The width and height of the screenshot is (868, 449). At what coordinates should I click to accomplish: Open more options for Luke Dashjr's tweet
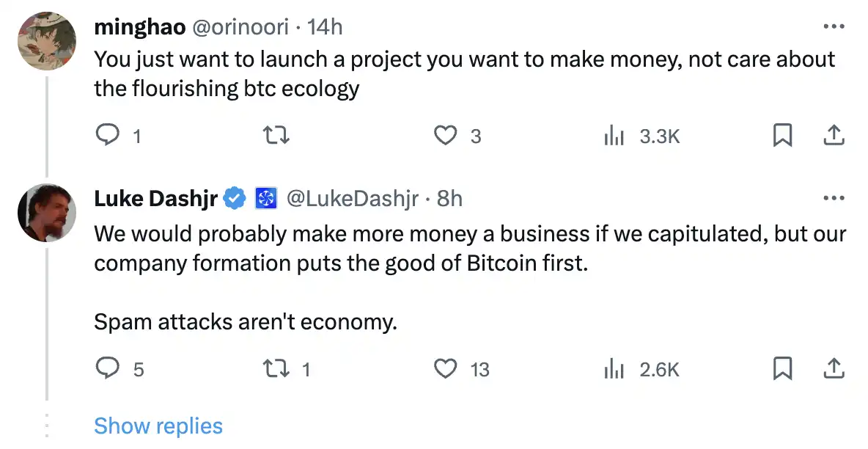click(834, 198)
